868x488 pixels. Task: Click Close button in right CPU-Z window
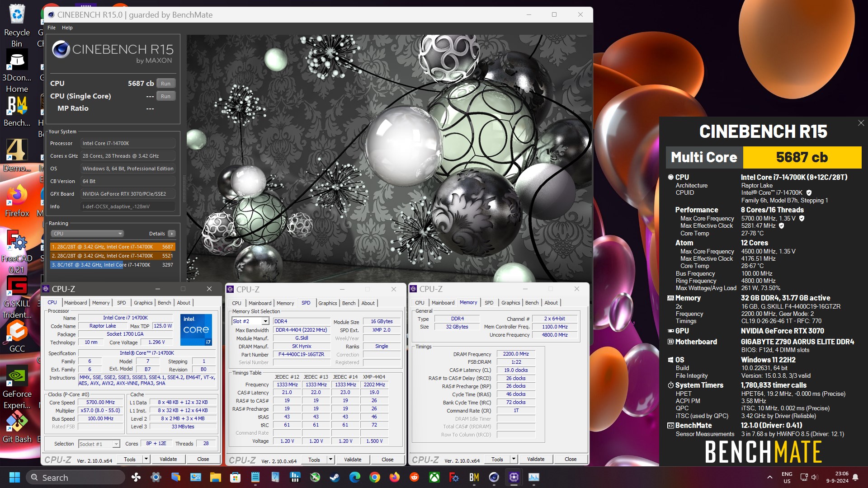click(x=571, y=459)
